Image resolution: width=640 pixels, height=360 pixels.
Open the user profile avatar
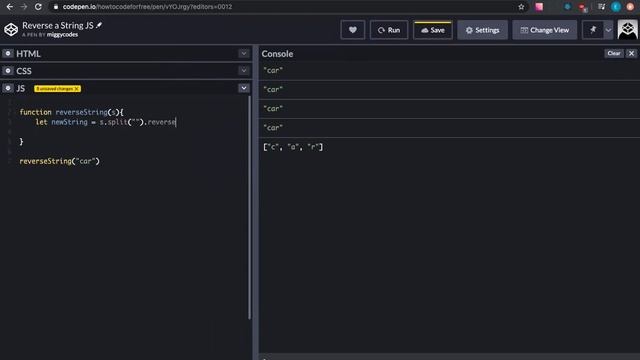coord(627,29)
